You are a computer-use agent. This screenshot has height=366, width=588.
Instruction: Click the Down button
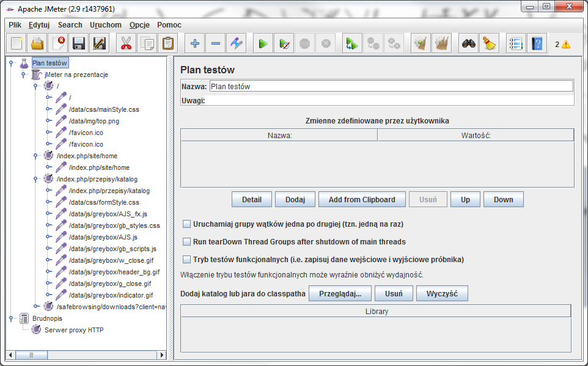click(x=504, y=200)
